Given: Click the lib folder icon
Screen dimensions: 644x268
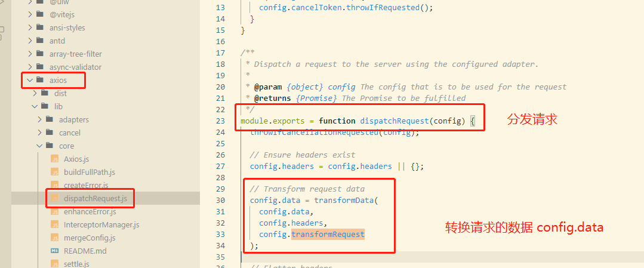Looking at the screenshot, I should click(45, 106).
